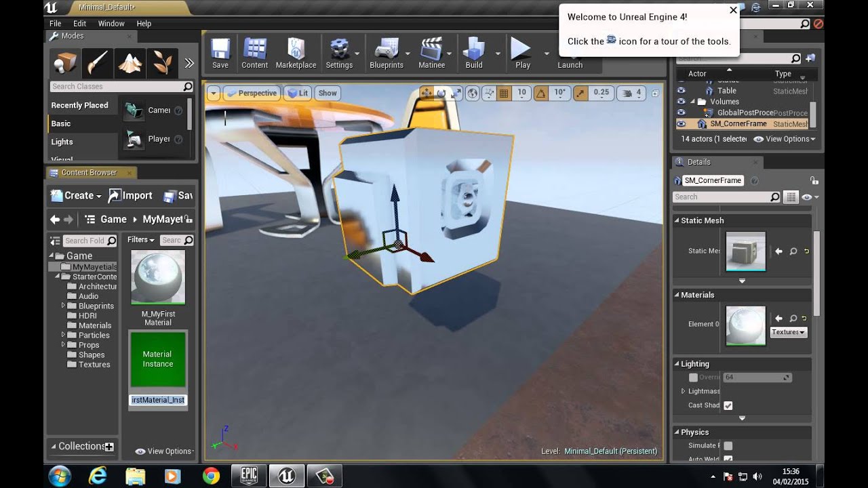
Task: Select the Paint mode brush icon
Action: pyautogui.click(x=98, y=64)
